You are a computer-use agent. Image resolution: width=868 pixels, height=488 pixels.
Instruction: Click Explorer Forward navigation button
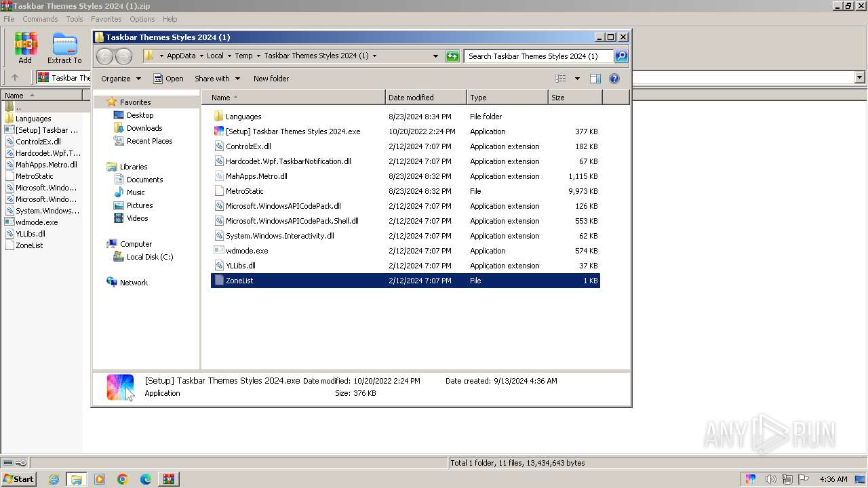(123, 56)
